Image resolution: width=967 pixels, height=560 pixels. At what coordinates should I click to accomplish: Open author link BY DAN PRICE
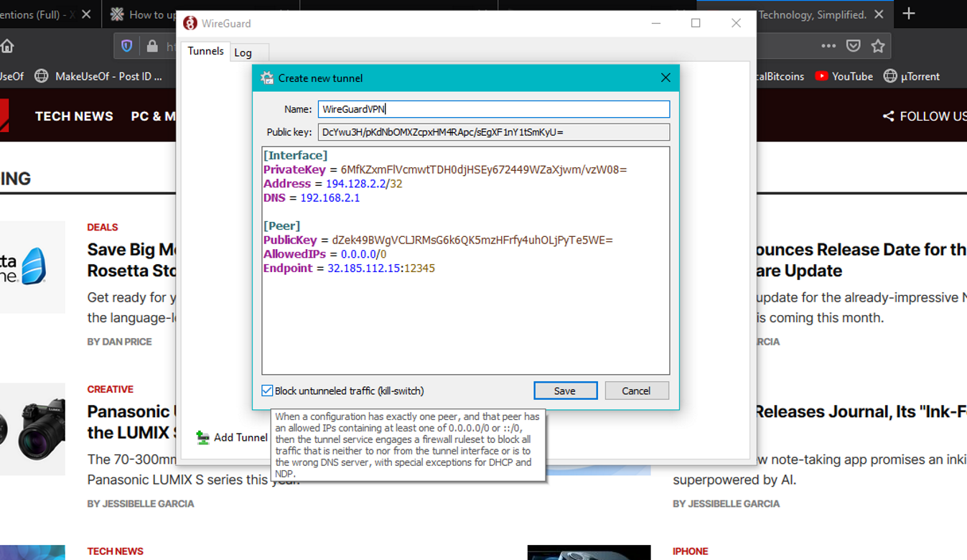tap(120, 342)
